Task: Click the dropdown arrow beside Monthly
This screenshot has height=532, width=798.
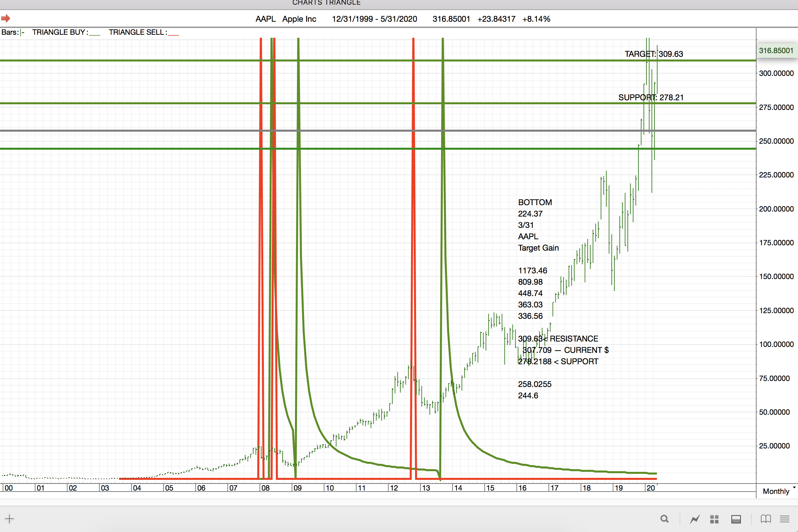Action: coord(794,488)
